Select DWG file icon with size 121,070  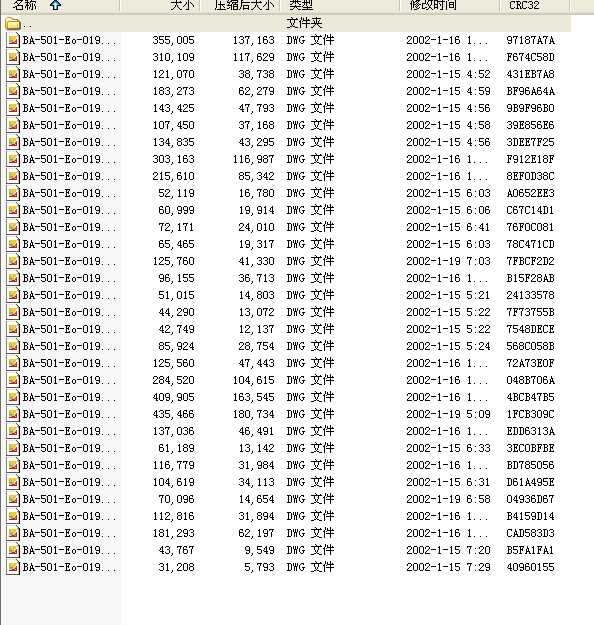click(13, 75)
